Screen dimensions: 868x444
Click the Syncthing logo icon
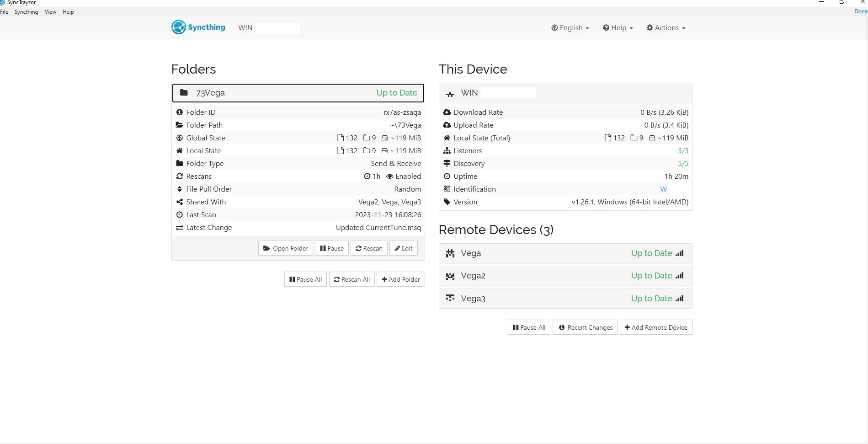178,27
